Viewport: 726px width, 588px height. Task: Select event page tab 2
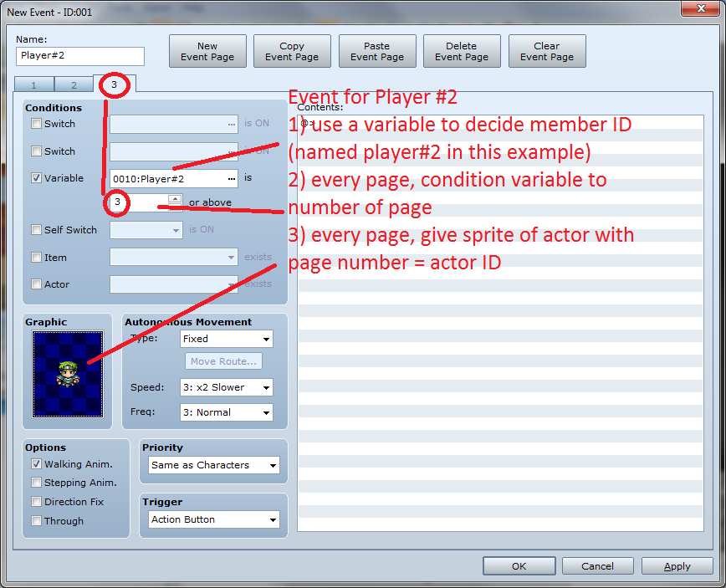tap(74, 84)
